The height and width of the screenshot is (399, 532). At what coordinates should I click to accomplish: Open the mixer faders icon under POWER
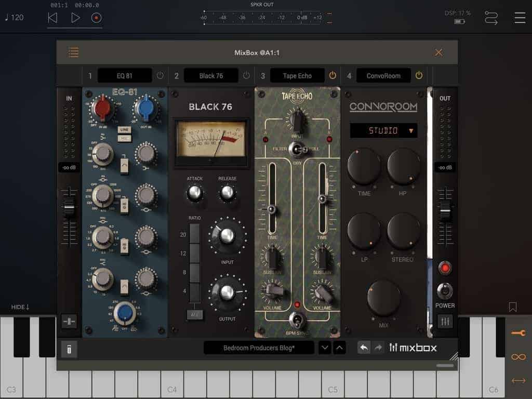(445, 322)
